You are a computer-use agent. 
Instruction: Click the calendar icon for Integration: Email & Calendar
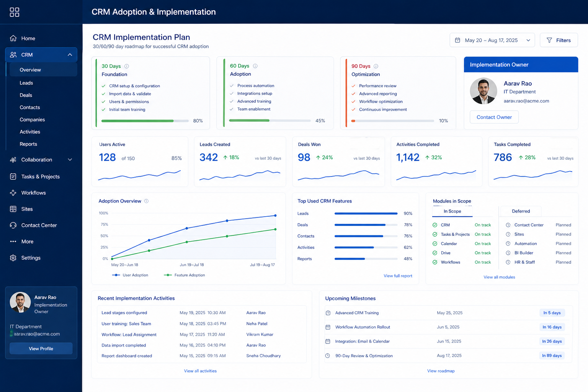point(328,341)
